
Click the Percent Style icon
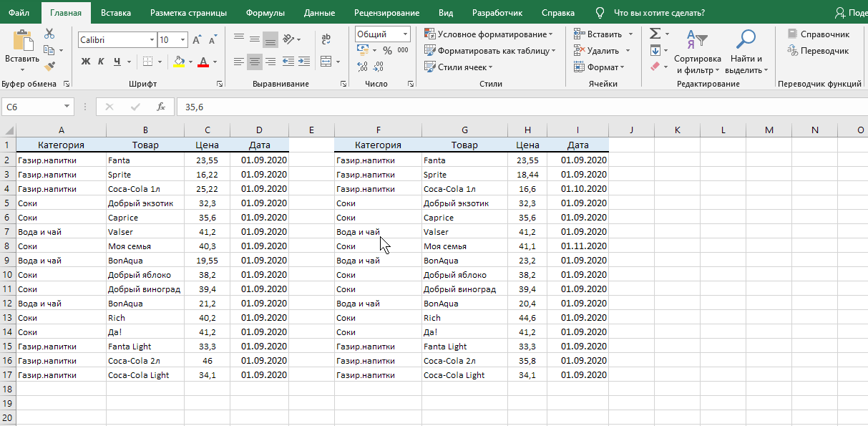(x=387, y=50)
